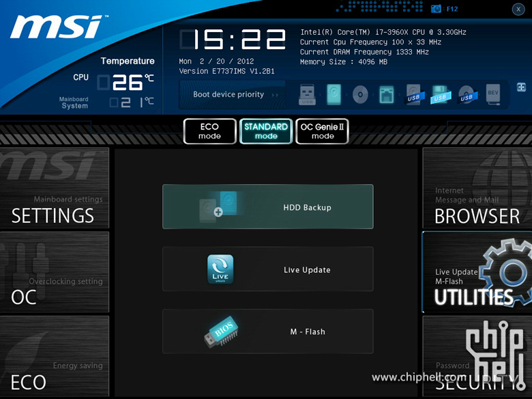Open the BROWSER section

477,188
